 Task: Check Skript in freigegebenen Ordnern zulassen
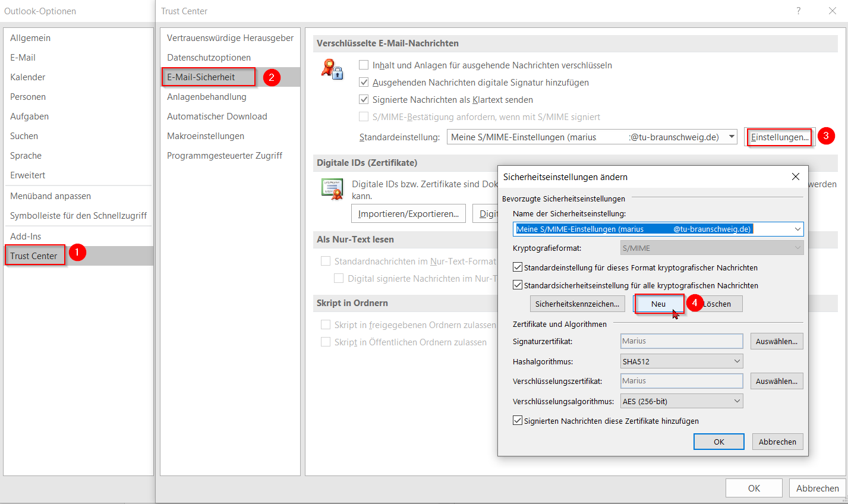click(326, 325)
